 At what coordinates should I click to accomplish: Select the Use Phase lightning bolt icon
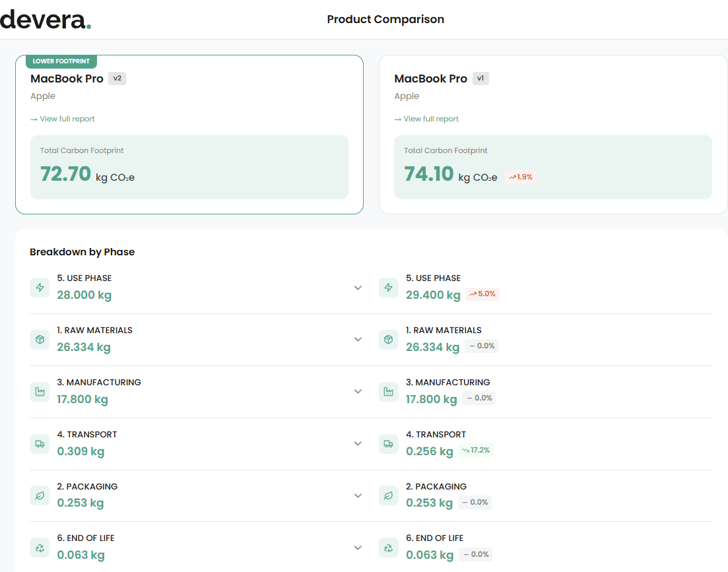[x=40, y=288]
